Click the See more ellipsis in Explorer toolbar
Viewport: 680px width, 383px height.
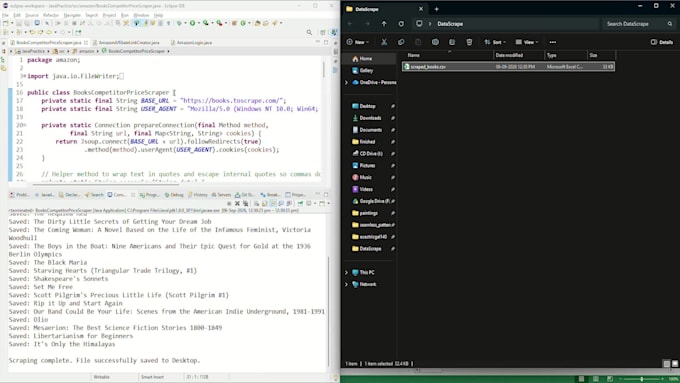[x=552, y=42]
